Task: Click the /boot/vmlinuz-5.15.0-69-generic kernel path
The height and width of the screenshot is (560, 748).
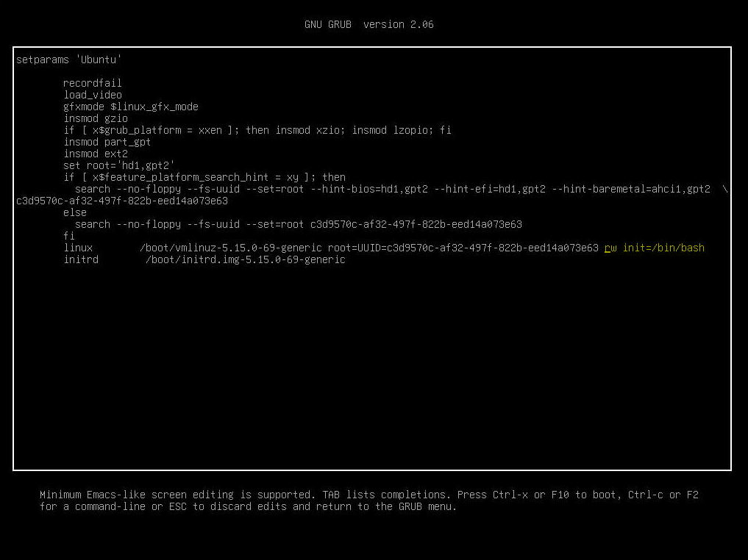Action: click(231, 248)
